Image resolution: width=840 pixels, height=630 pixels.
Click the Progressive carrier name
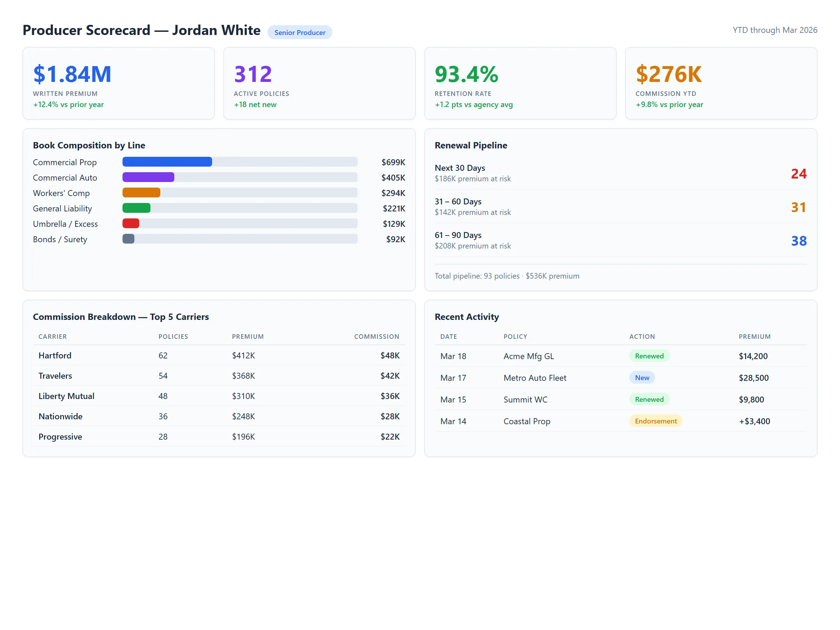coord(60,437)
